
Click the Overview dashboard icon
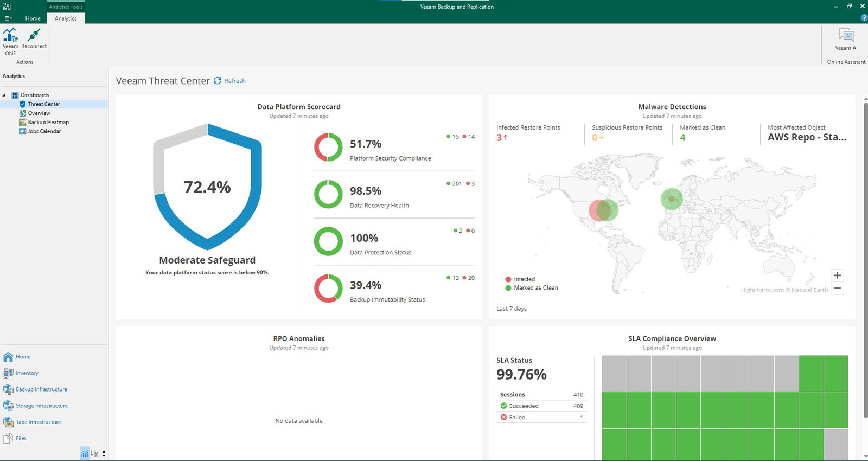pyautogui.click(x=23, y=113)
